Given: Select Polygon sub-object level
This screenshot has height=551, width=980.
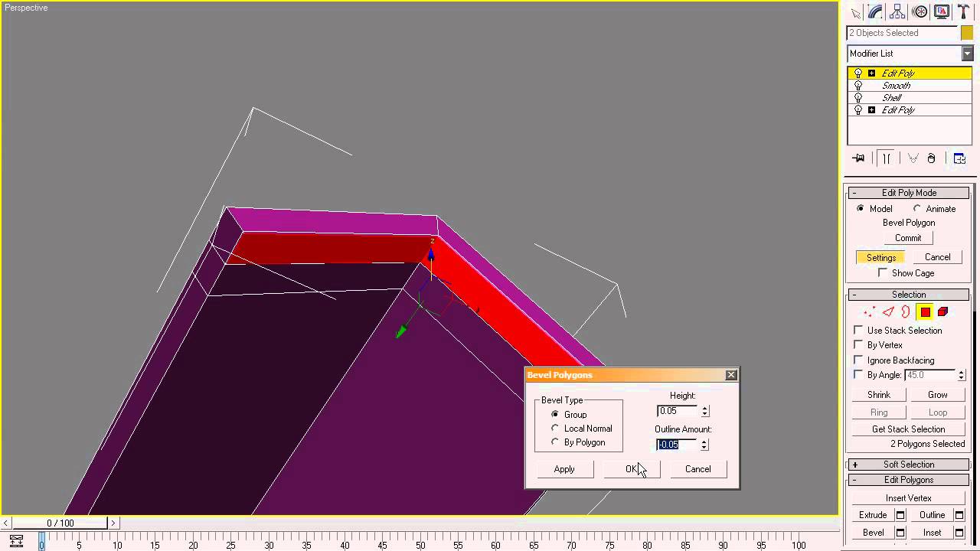Looking at the screenshot, I should tap(925, 312).
